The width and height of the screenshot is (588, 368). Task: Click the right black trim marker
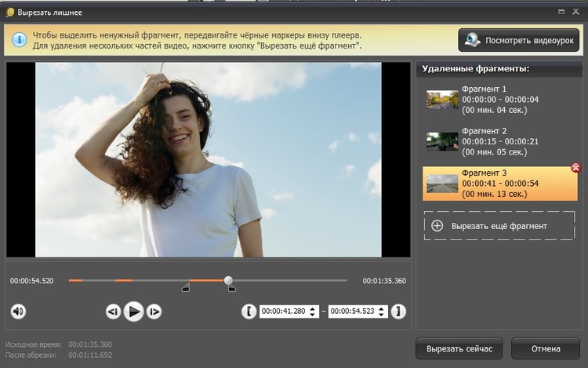[x=232, y=288]
